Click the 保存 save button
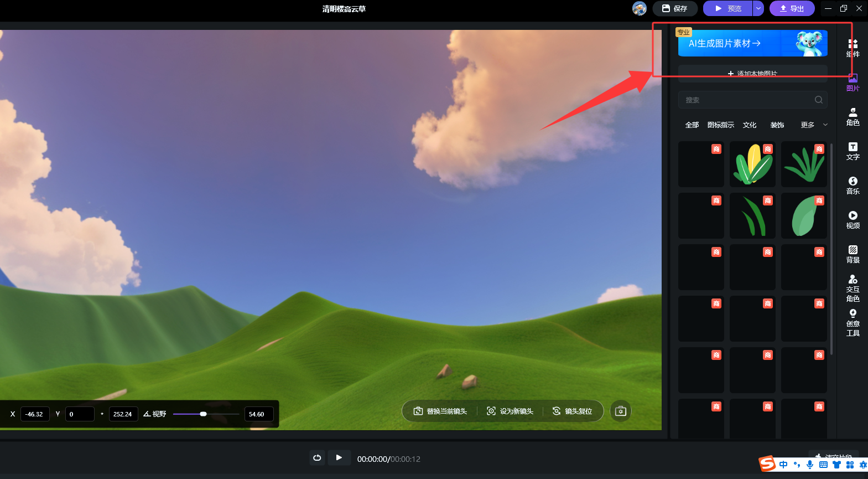The image size is (868, 479). (674, 8)
